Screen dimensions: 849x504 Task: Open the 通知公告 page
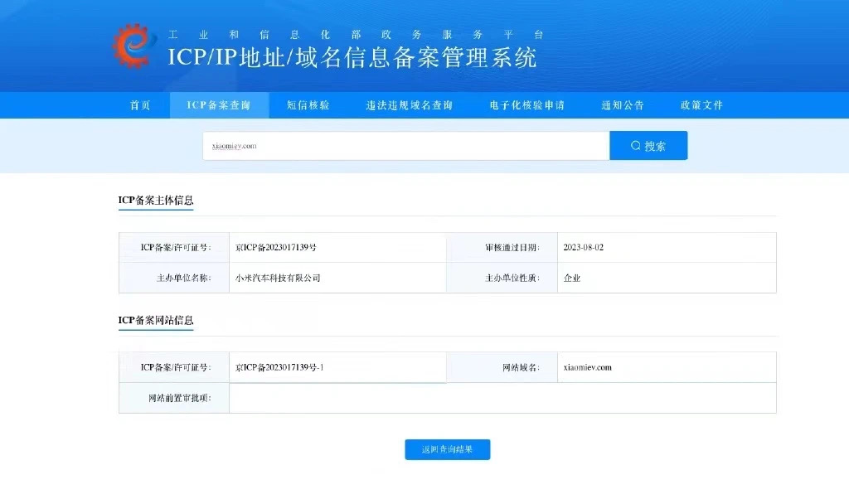pos(623,105)
